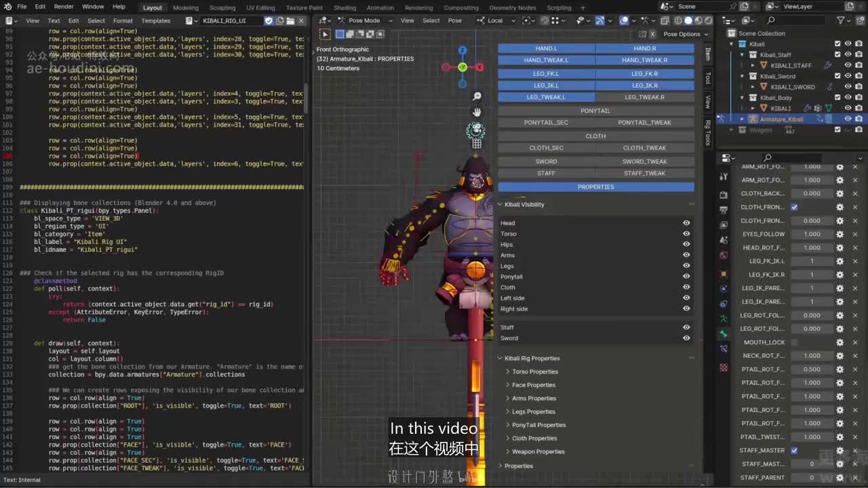This screenshot has width=868, height=488.
Task: Hide Kibali_Staff collection in outliner
Action: (x=848, y=54)
